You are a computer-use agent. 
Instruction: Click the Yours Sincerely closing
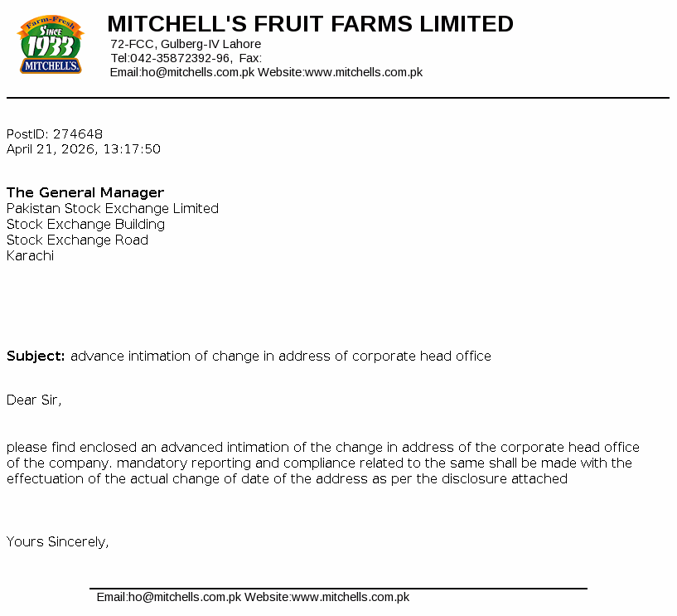point(58,541)
